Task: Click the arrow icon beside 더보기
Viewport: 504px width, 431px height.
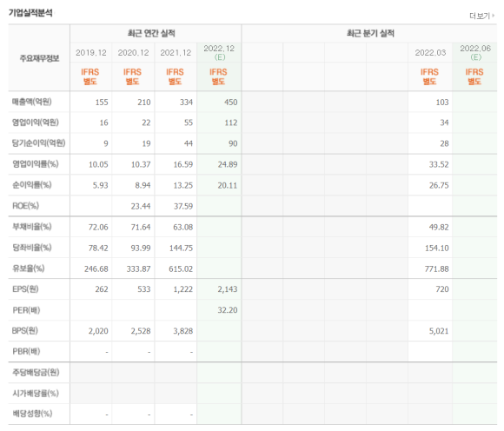Action: [493, 16]
